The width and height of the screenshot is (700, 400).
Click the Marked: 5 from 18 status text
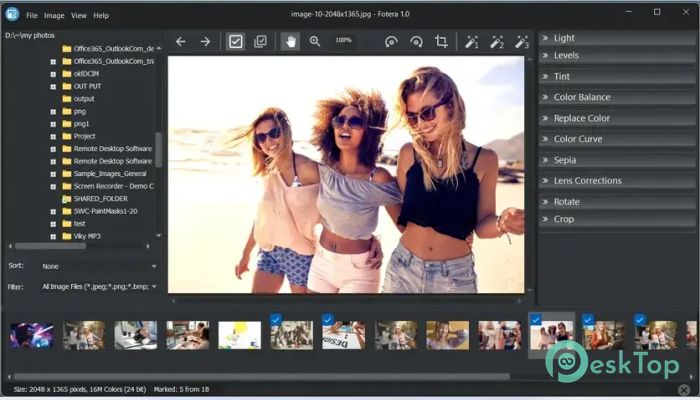tap(179, 390)
